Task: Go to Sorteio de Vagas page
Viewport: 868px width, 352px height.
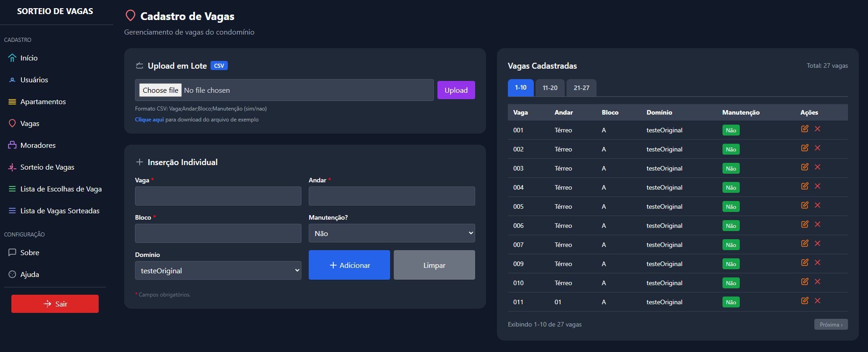Action: [47, 167]
